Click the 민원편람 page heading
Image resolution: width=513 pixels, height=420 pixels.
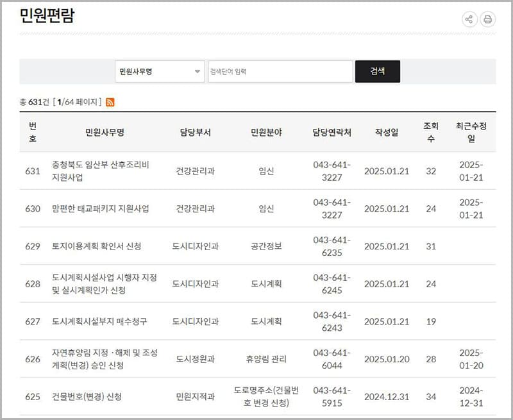pos(47,16)
